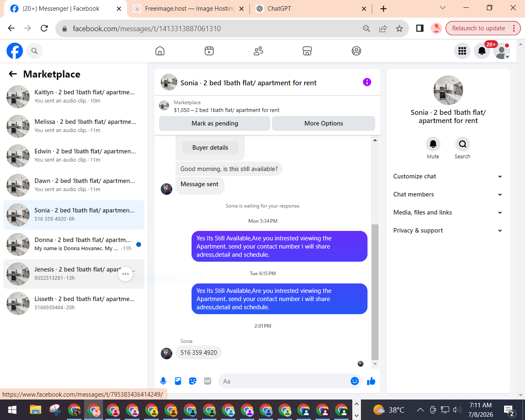The image size is (525, 420).
Task: Go to Facebook Home feed icon
Action: tap(160, 51)
